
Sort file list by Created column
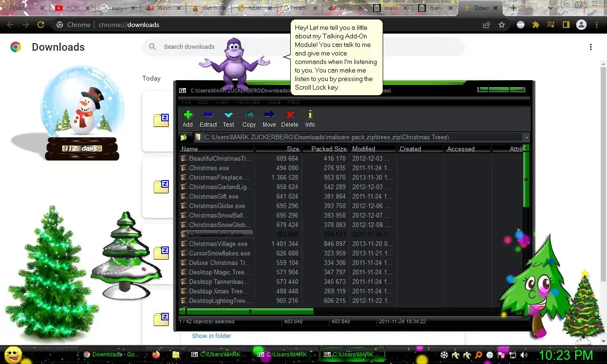pos(420,149)
